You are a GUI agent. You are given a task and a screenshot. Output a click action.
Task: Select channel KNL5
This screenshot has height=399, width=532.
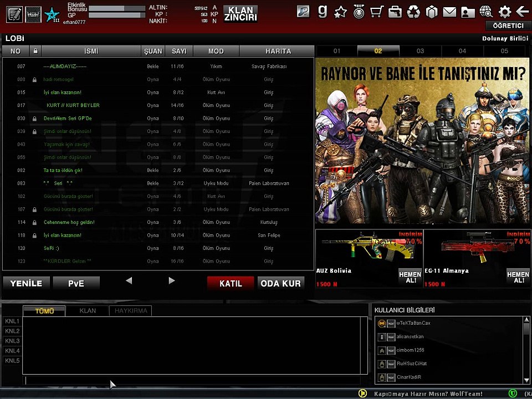(12, 361)
